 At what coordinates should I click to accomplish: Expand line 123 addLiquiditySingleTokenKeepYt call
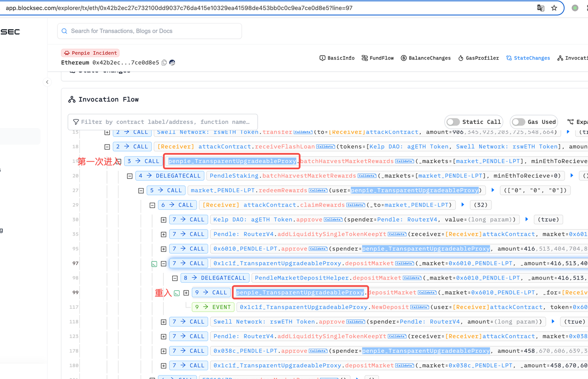click(x=164, y=336)
